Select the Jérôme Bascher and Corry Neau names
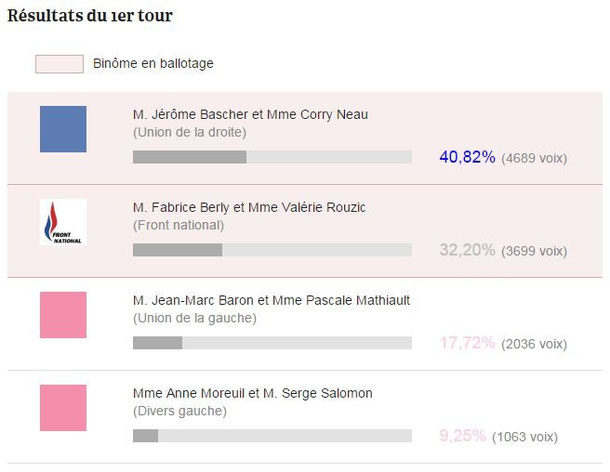 [250, 114]
